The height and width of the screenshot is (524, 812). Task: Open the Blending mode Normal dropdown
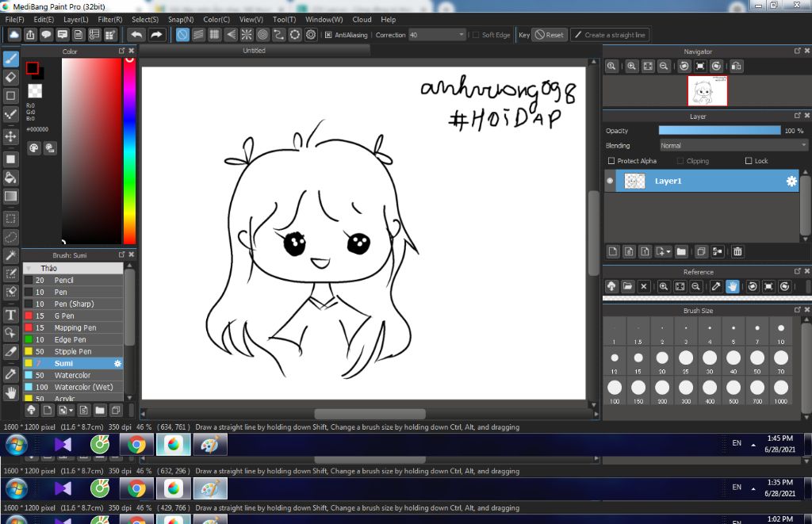pos(733,146)
